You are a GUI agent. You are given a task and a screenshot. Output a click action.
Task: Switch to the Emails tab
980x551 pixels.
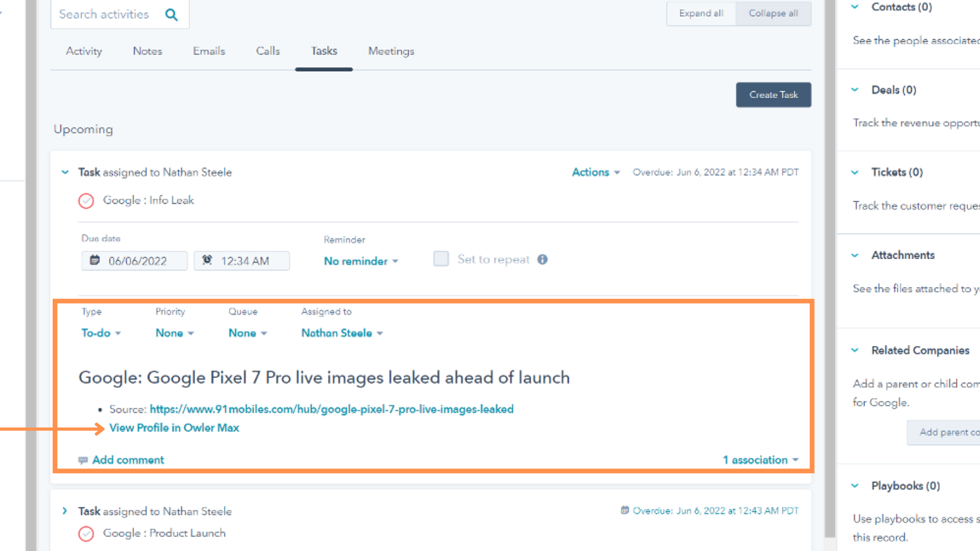click(x=208, y=51)
